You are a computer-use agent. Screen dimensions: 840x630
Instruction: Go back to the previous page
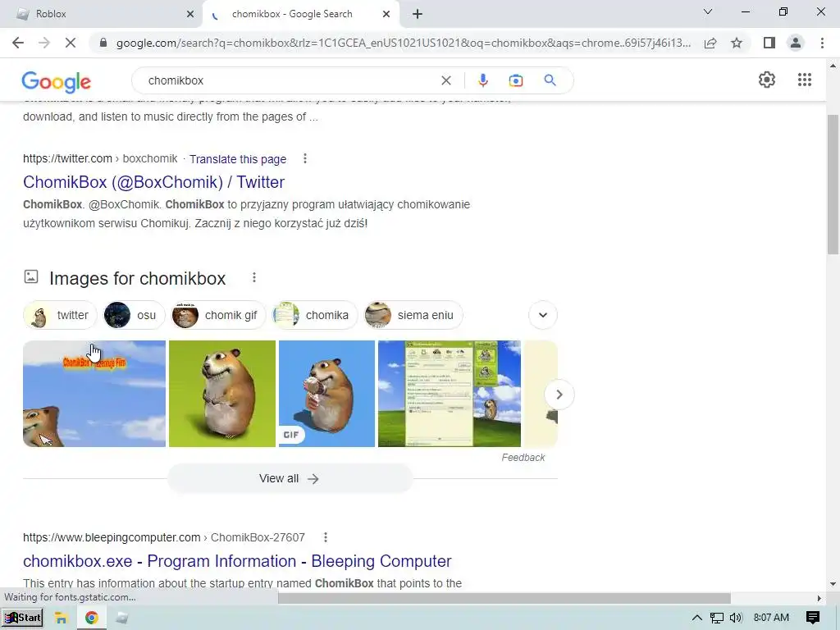(18, 43)
